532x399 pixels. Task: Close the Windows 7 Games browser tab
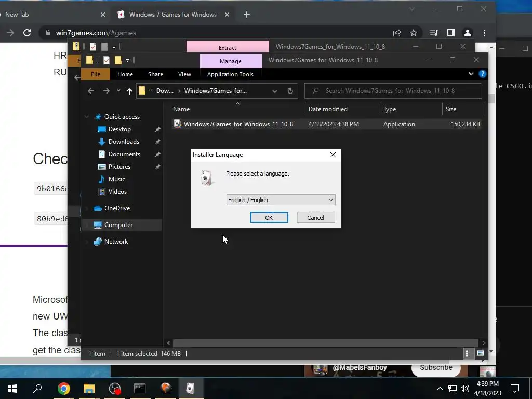(227, 15)
